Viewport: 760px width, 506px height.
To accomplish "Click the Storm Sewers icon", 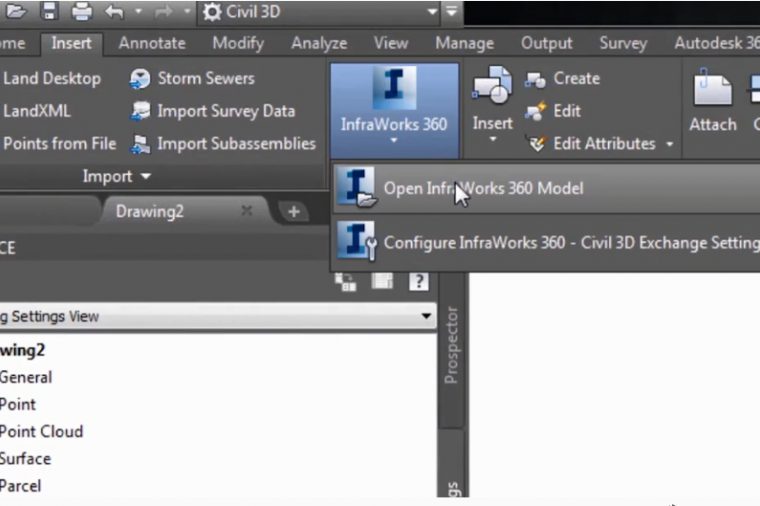I will tap(140, 79).
